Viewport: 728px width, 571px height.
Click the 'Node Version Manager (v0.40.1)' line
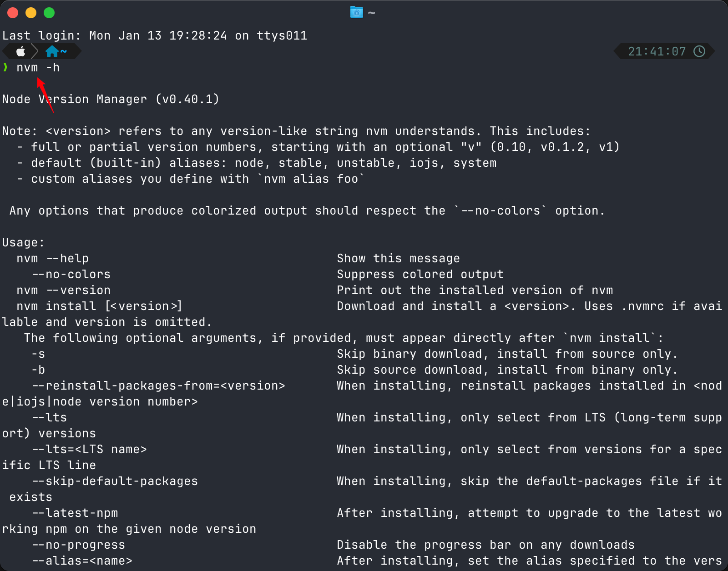click(x=111, y=99)
